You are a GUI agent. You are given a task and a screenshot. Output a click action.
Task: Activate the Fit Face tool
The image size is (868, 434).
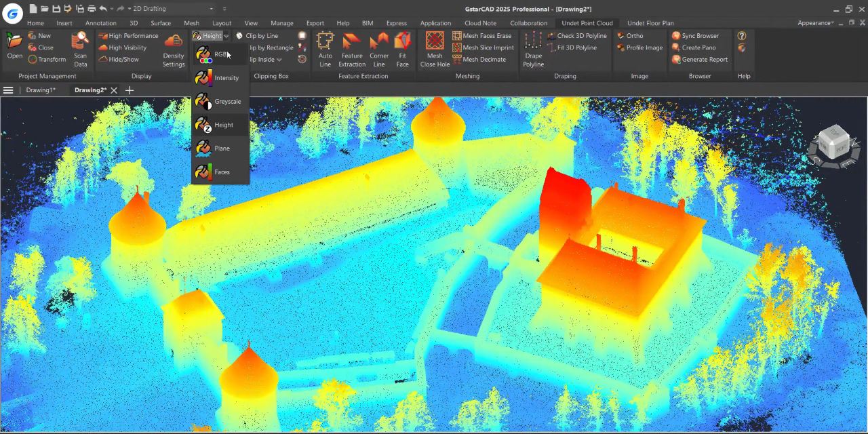click(402, 50)
